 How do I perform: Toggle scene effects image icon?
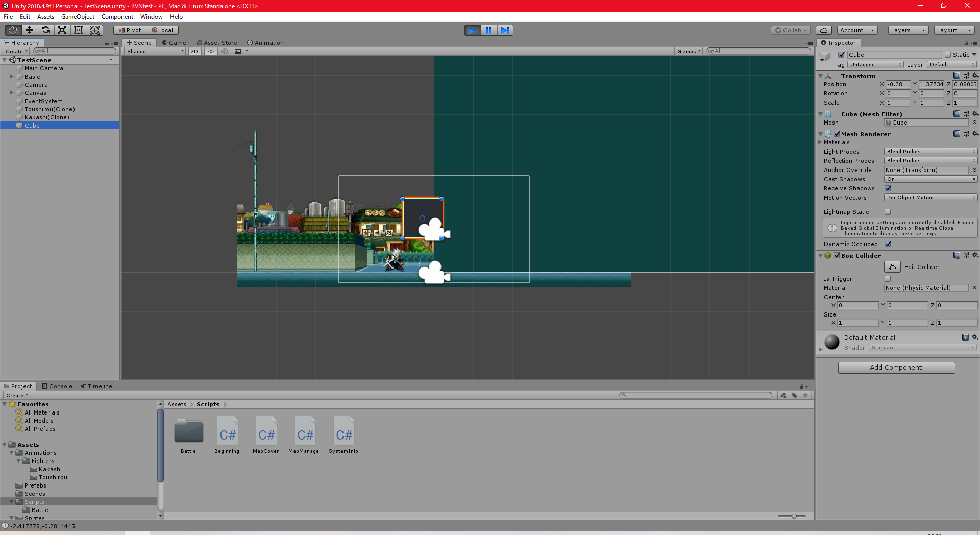tap(238, 51)
